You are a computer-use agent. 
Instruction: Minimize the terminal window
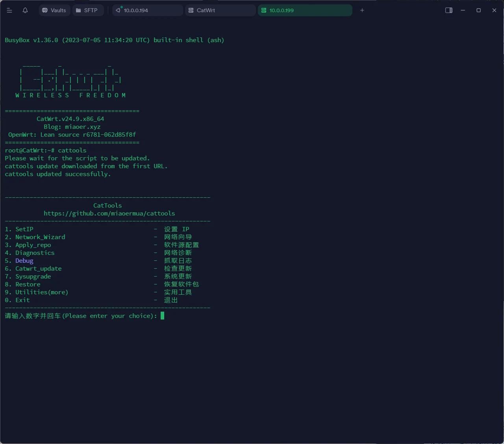(463, 10)
